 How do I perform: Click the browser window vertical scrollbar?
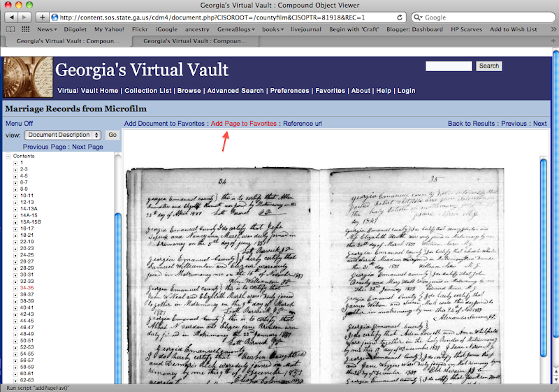[x=556, y=194]
